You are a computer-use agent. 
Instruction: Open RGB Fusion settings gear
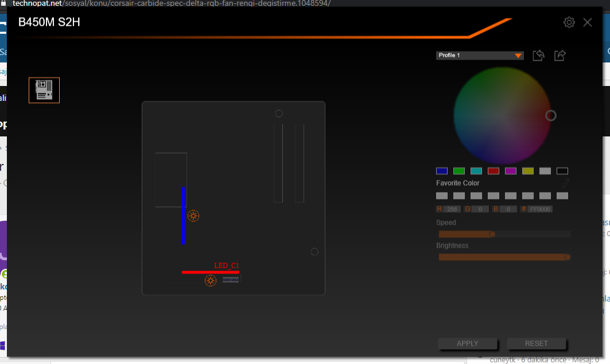[x=569, y=22]
